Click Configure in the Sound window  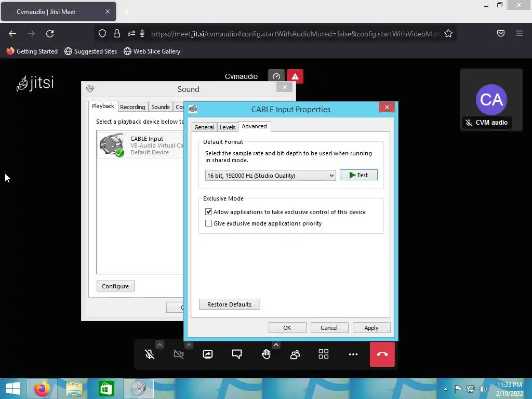click(x=115, y=286)
